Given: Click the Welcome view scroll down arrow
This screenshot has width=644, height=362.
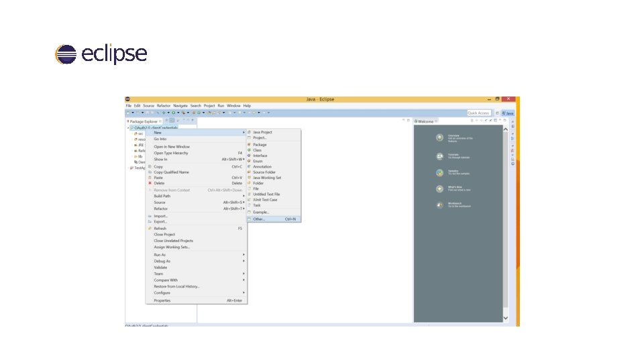Looking at the screenshot, I should tap(506, 318).
